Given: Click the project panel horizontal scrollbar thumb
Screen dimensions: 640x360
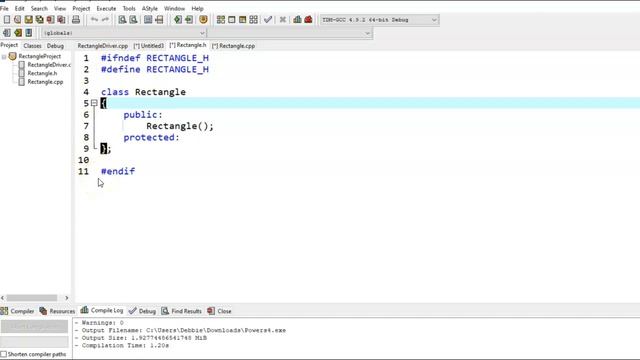Looking at the screenshot, I should tap(32, 298).
